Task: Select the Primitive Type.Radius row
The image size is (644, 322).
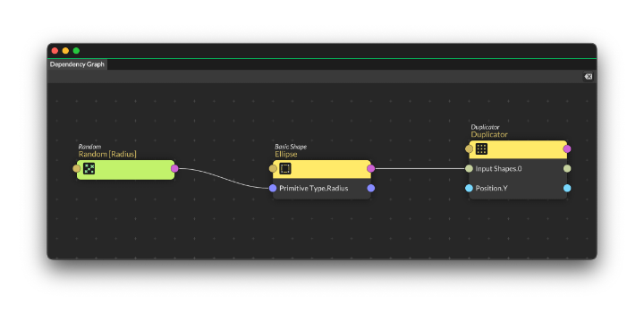Action: coord(322,188)
